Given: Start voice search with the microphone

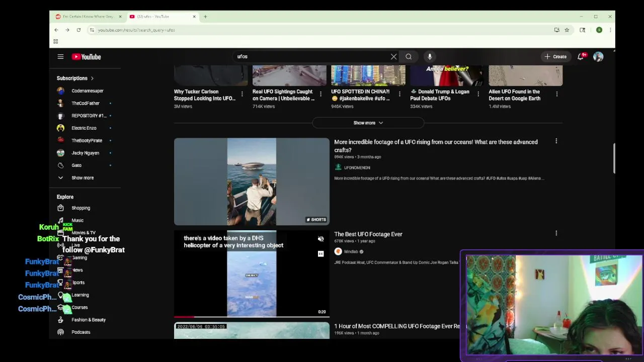Looking at the screenshot, I should click(x=430, y=57).
